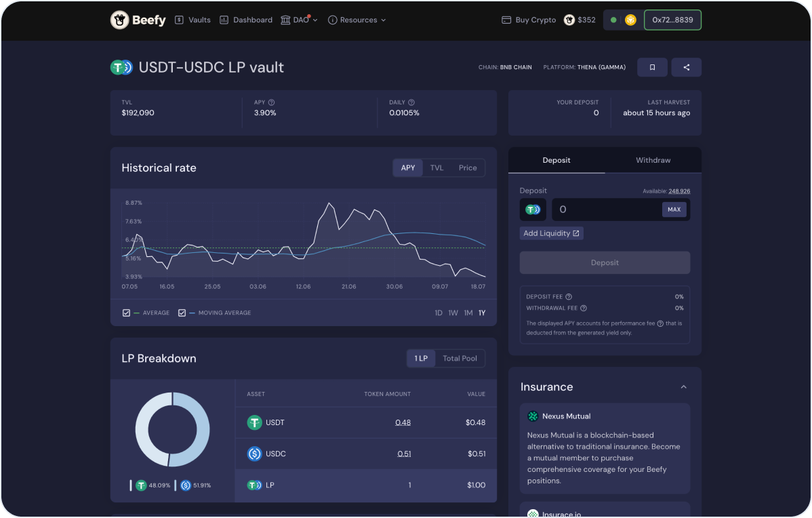Select the 1M time range
This screenshot has width=812, height=518.
click(468, 313)
